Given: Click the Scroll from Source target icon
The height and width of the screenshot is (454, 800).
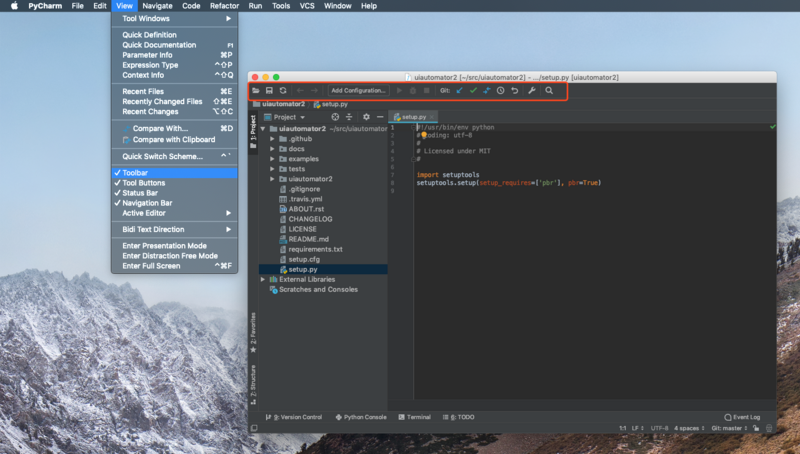Looking at the screenshot, I should point(335,117).
